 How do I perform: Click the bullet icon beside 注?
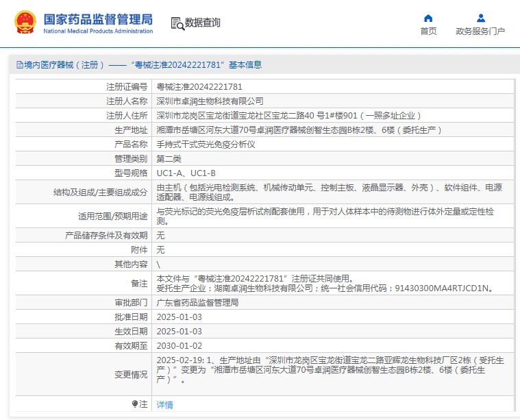pos(135,404)
